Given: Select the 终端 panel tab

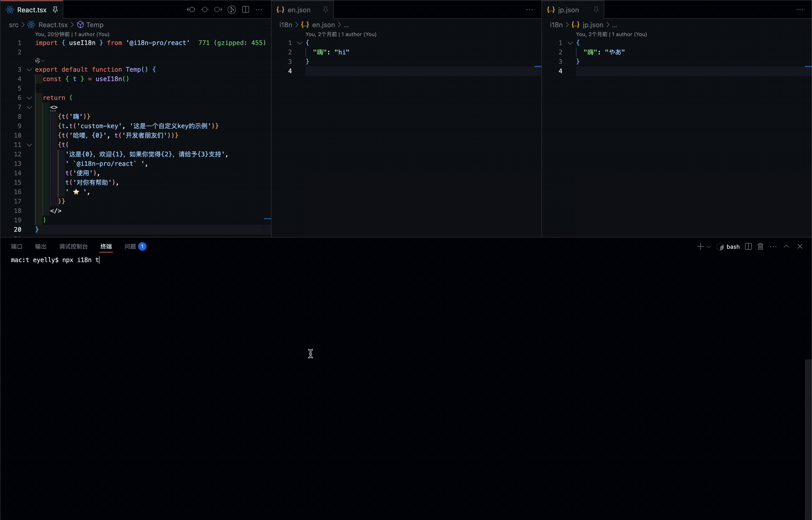Looking at the screenshot, I should [106, 246].
